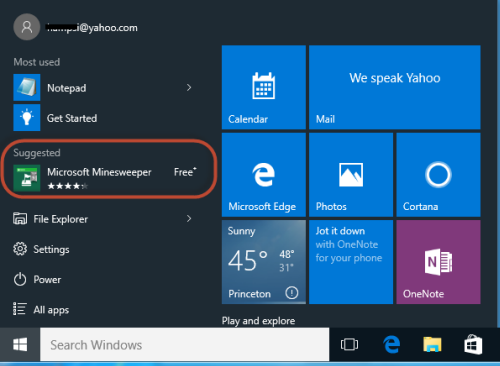Screen dimensions: 500x366
Task: Click the Free price label
Action: (x=185, y=172)
